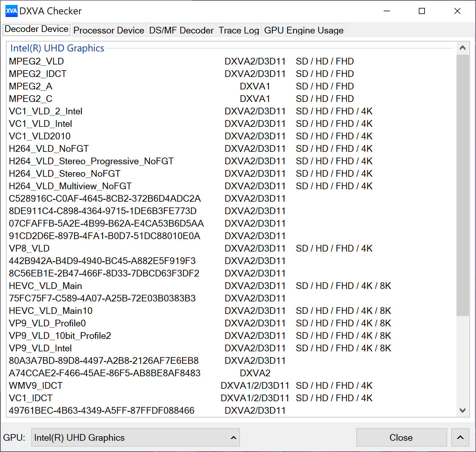Select the 80A3A7BD-89D8-4497-A2B8-2126AF7E6EB8 row
The image size is (476, 452).
click(231, 360)
